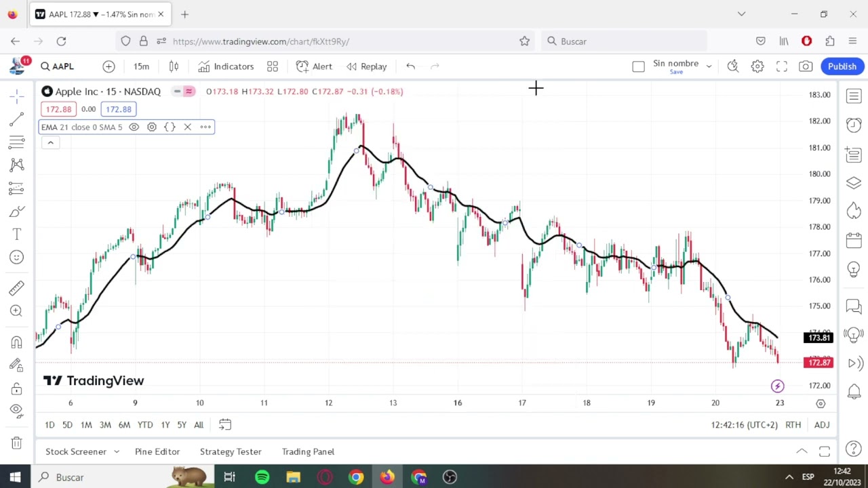Toggle ADJ adjusted data
Image resolution: width=868 pixels, height=488 pixels.
822,425
